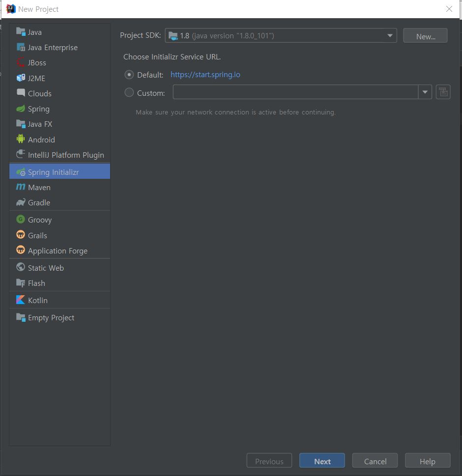Click into the Custom URL input field
462x476 pixels.
pos(295,92)
